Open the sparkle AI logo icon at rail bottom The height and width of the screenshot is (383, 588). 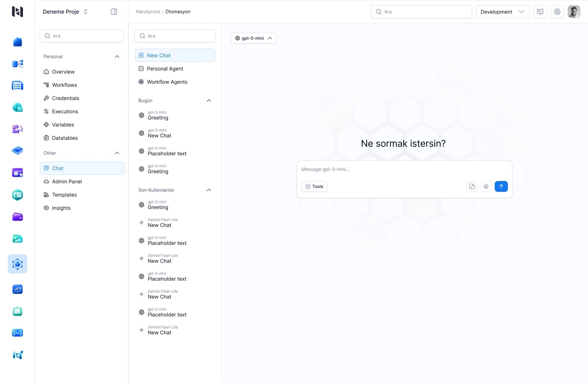[x=18, y=355]
